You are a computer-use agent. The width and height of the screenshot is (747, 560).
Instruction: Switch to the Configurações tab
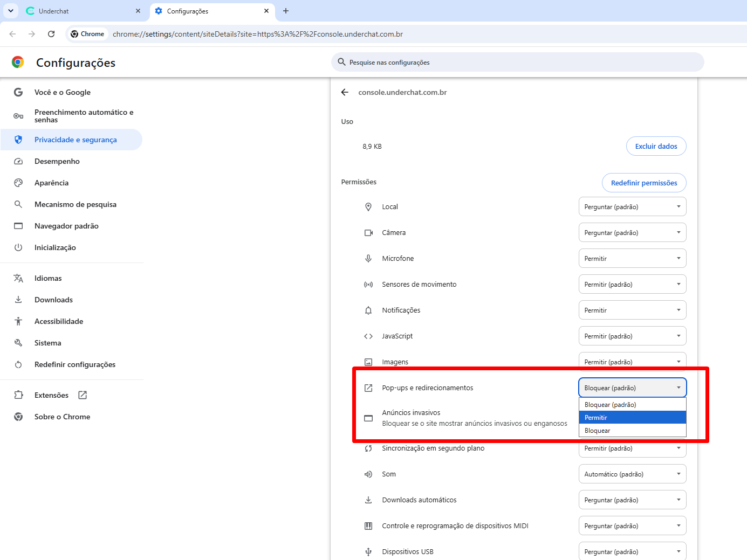[x=212, y=11]
